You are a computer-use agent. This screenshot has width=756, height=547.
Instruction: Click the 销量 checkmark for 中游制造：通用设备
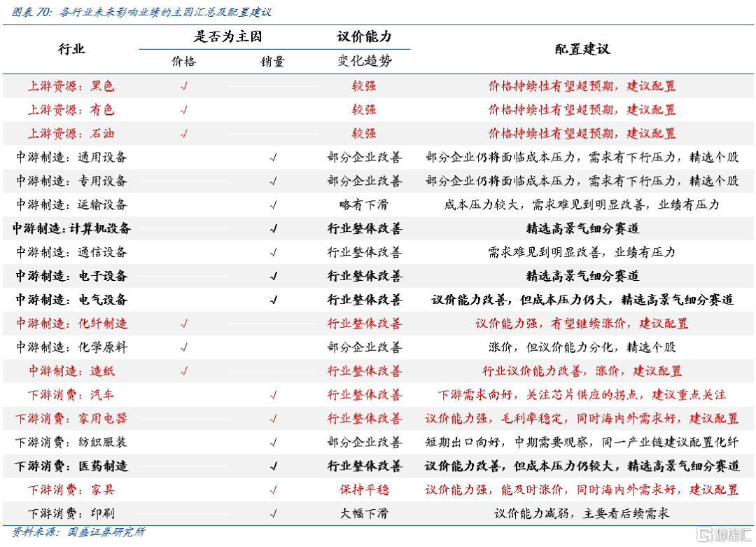tap(274, 158)
